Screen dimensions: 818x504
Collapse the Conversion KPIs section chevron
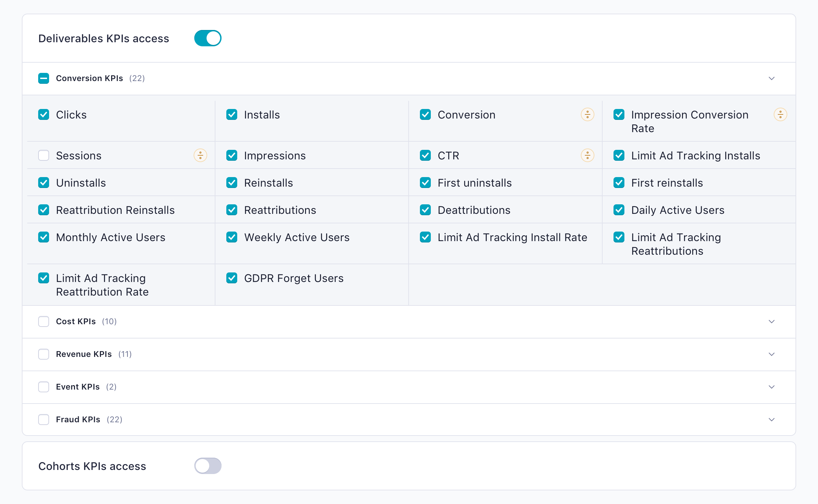click(772, 78)
